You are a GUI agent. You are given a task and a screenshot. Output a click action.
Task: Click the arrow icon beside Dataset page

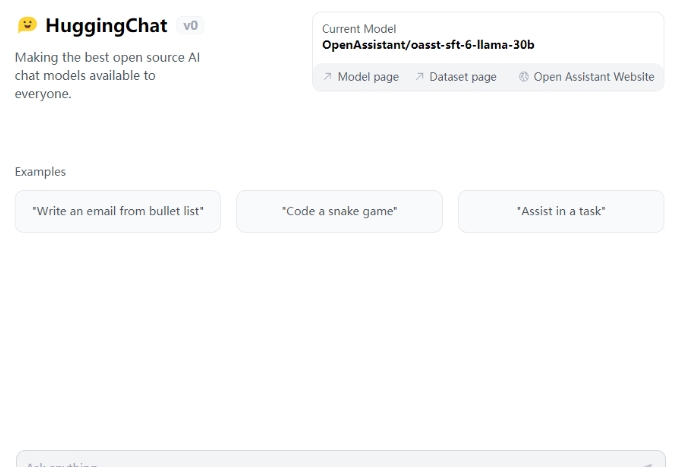(x=419, y=77)
